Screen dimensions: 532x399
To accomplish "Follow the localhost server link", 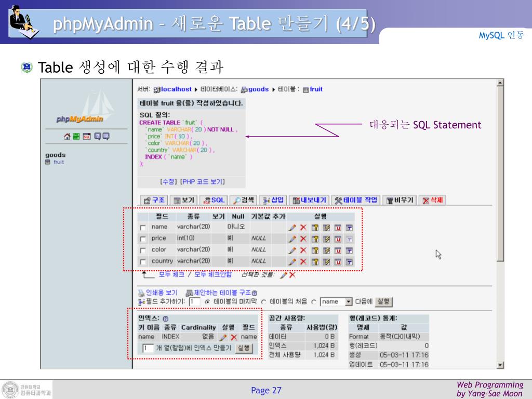I will 176,89.
